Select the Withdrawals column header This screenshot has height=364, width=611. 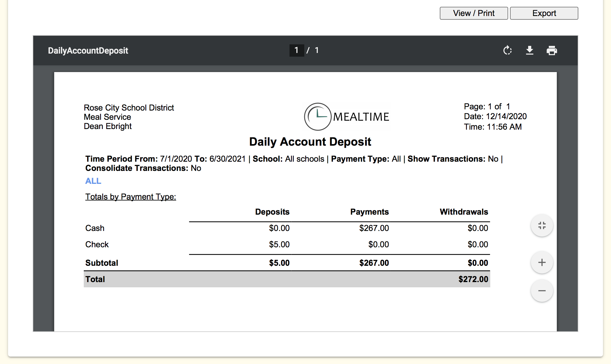click(x=463, y=212)
